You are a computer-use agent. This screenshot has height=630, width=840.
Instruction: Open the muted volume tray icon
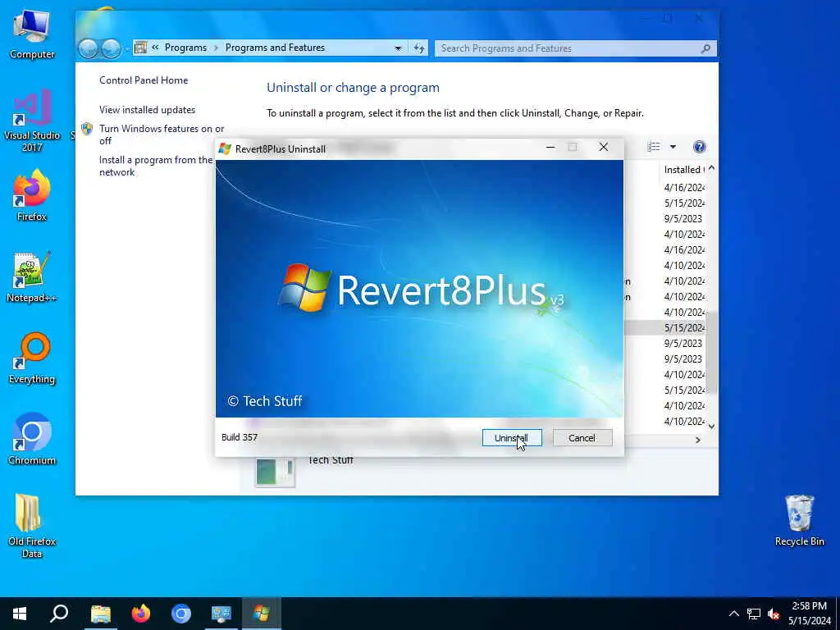pyautogui.click(x=774, y=614)
